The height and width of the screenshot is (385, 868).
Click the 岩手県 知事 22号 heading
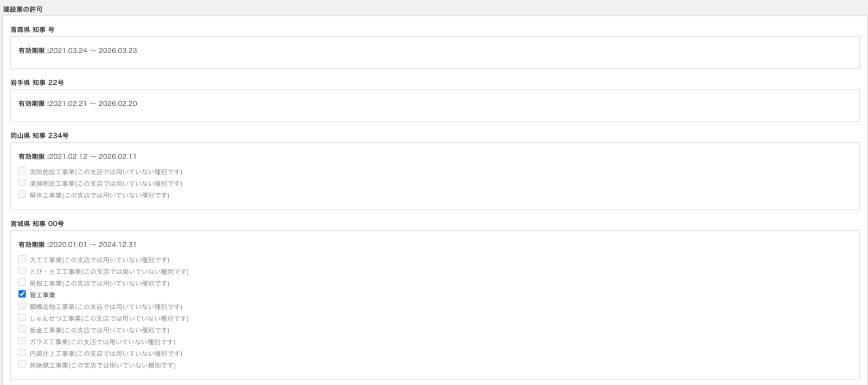pyautogui.click(x=37, y=83)
